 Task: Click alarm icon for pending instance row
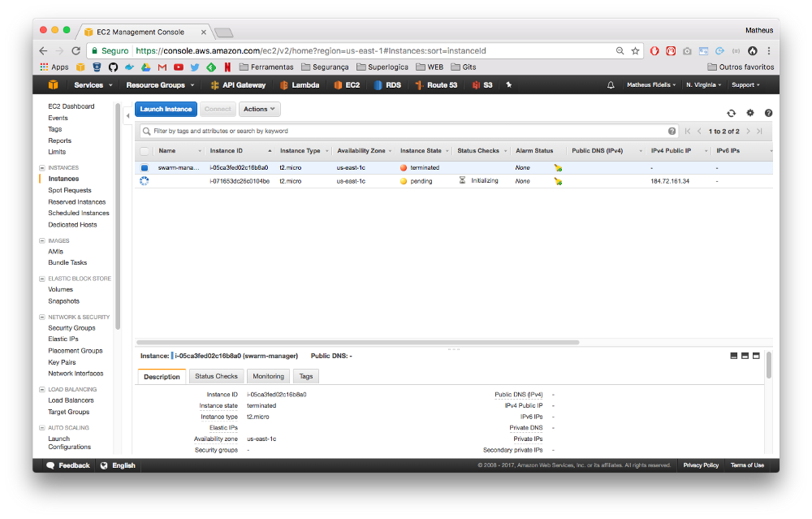[558, 181]
